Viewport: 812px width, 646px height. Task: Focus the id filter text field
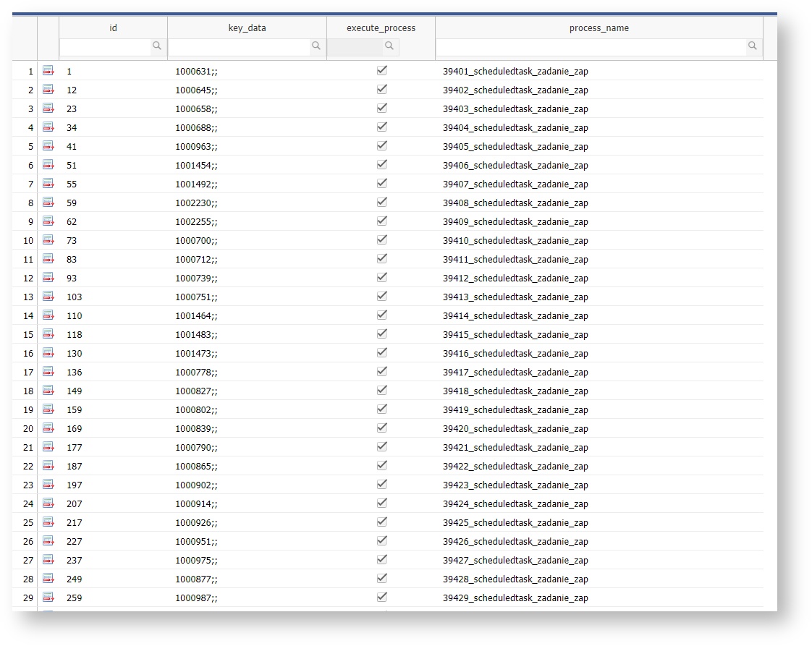pyautogui.click(x=105, y=46)
